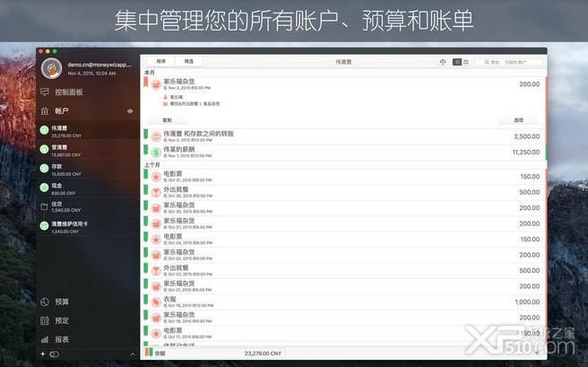
Task: Click the 复制 button under expanded transaction
Action: click(168, 120)
